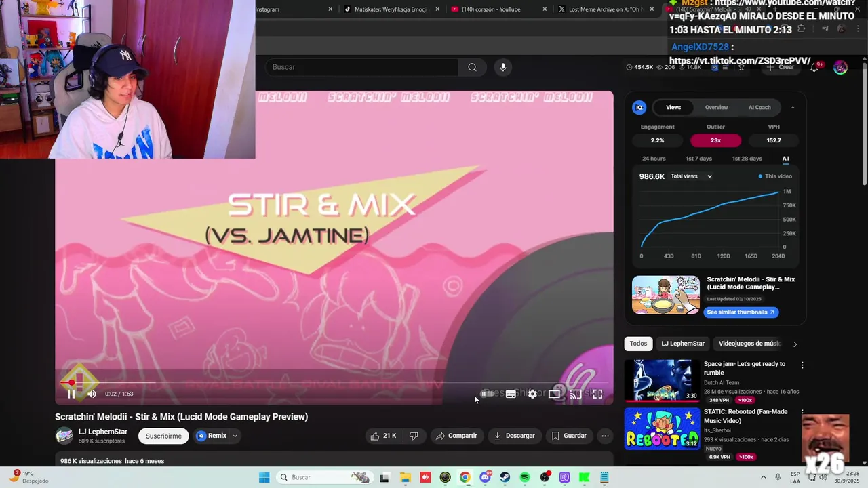This screenshot has width=868, height=488.
Task: Select LJ LephemStar filter chip
Action: pos(683,344)
